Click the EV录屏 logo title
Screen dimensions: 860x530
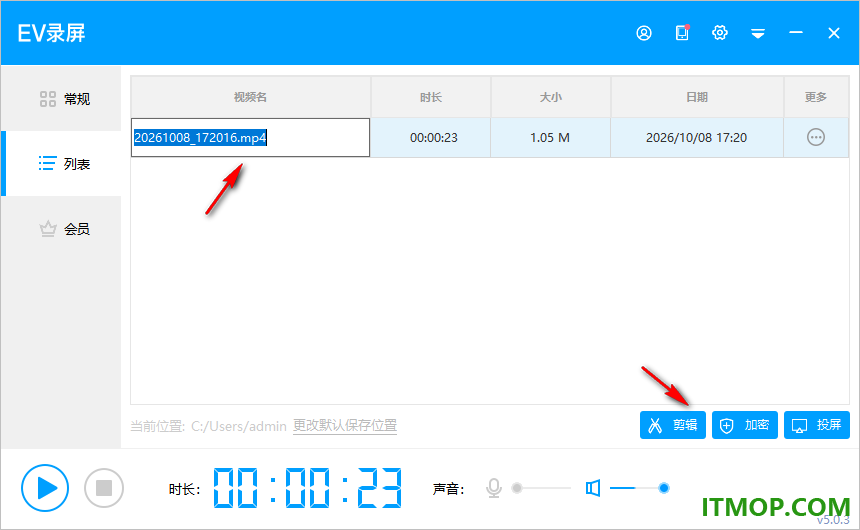point(51,33)
